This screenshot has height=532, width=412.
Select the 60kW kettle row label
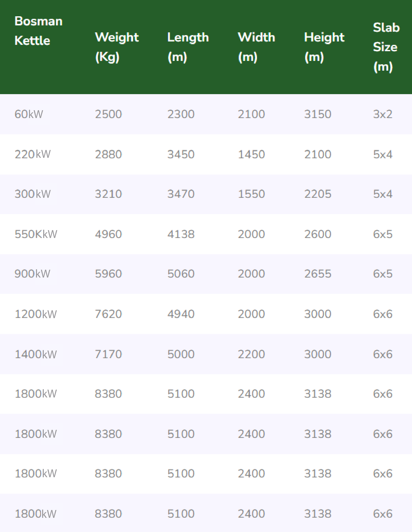[x=29, y=114]
